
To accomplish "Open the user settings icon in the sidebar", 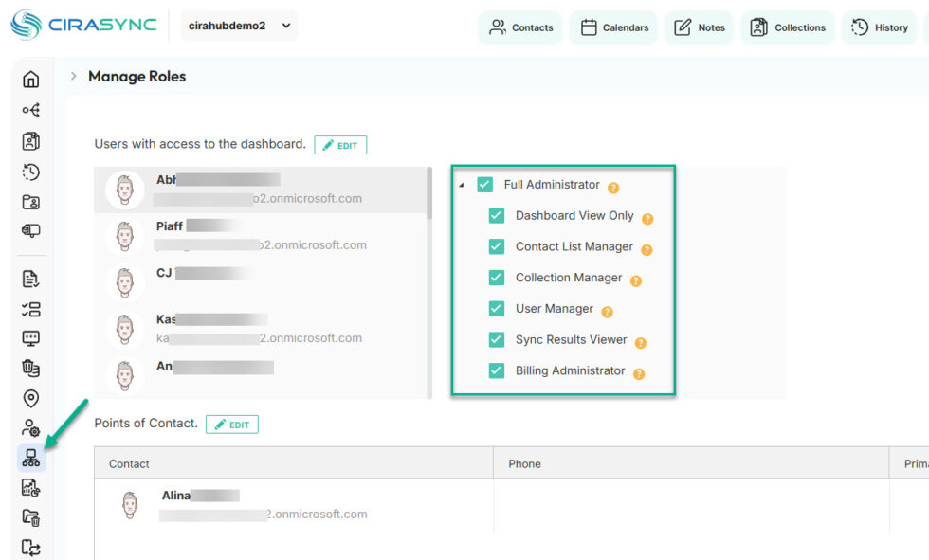I will (x=29, y=428).
